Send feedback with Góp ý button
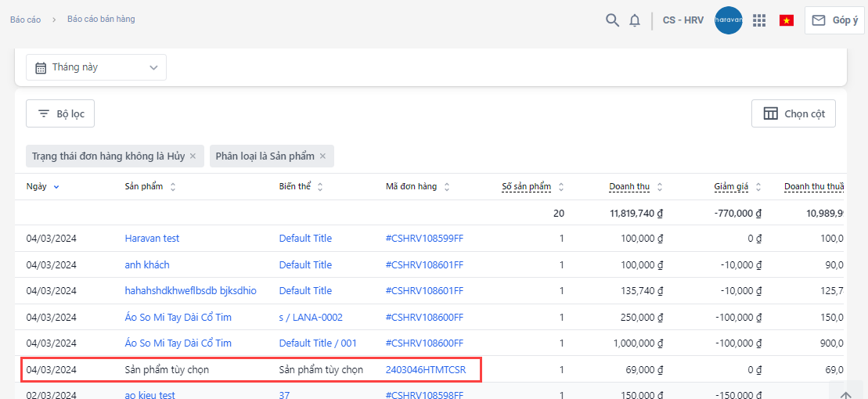This screenshot has width=868, height=399. pos(834,20)
